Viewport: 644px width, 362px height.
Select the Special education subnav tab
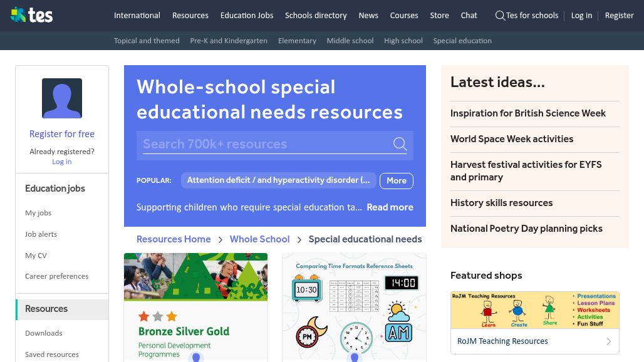pos(462,41)
